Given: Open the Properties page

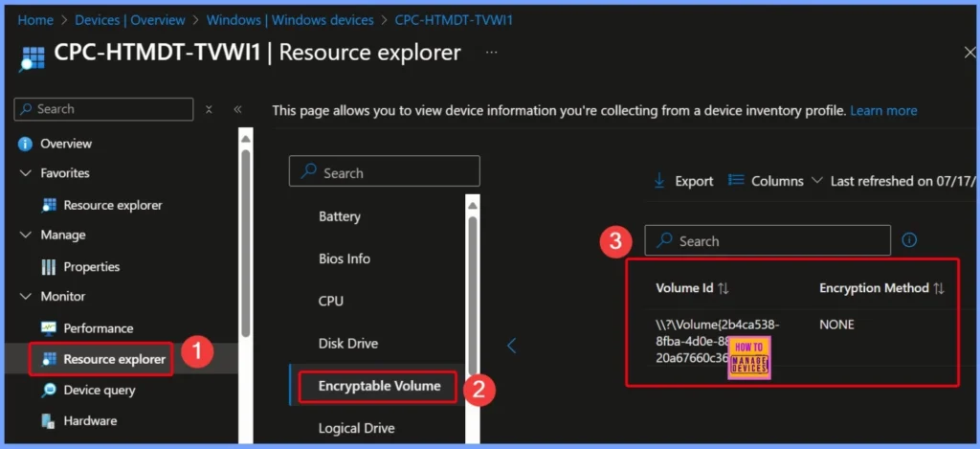Looking at the screenshot, I should (x=91, y=266).
